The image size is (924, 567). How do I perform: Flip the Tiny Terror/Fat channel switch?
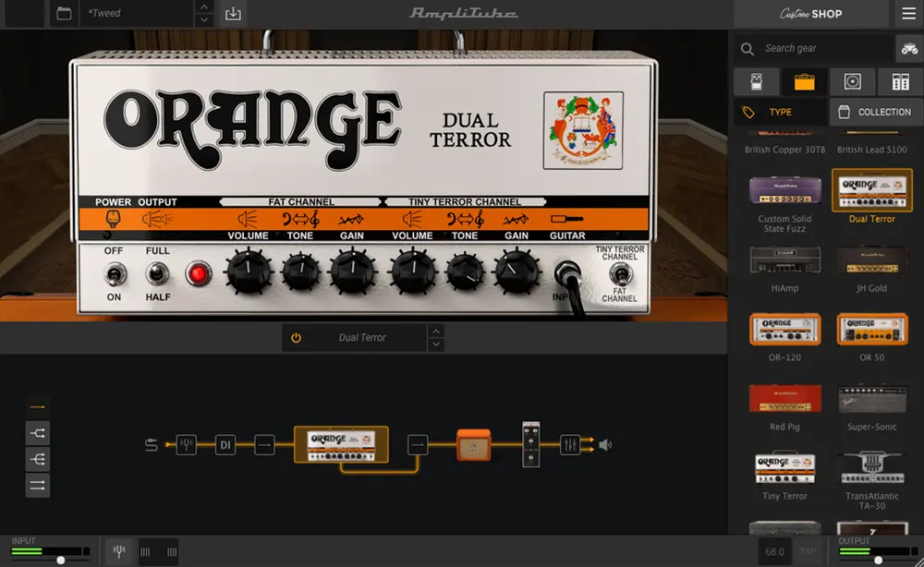[x=620, y=273]
